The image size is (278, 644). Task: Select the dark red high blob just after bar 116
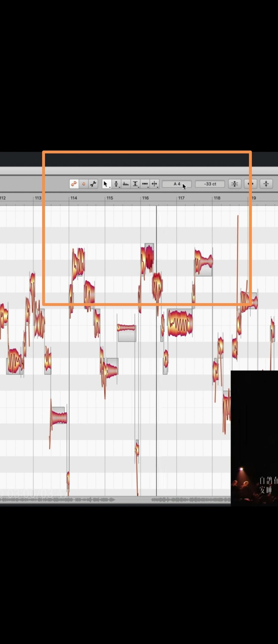(x=149, y=258)
